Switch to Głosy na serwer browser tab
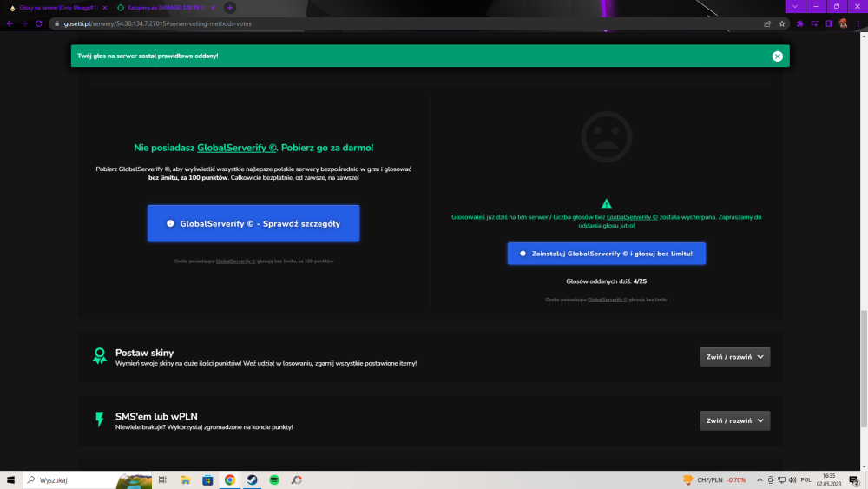 (58, 8)
